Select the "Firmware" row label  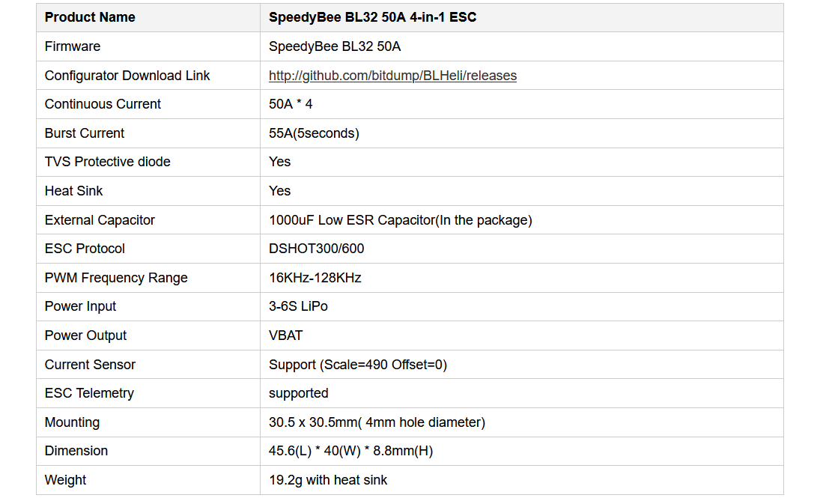(73, 46)
